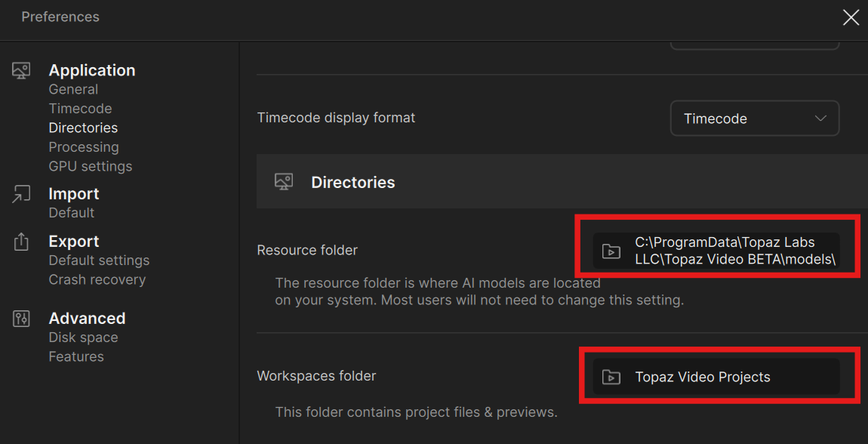Open Crash recovery settings
The width and height of the screenshot is (868, 444).
pyautogui.click(x=97, y=279)
